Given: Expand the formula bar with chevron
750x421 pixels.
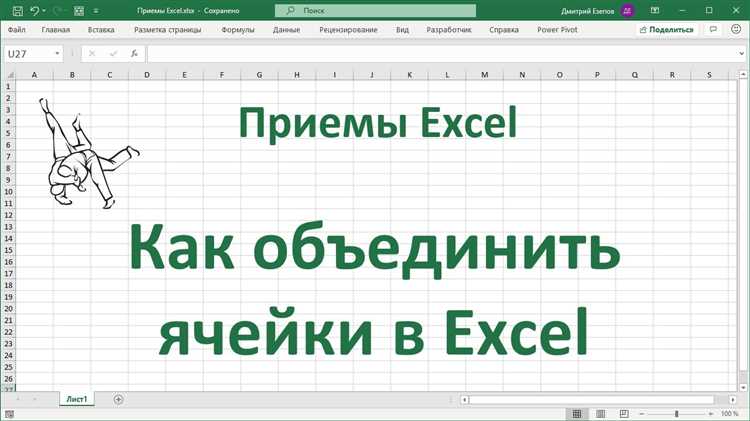Looking at the screenshot, I should pyautogui.click(x=741, y=54).
